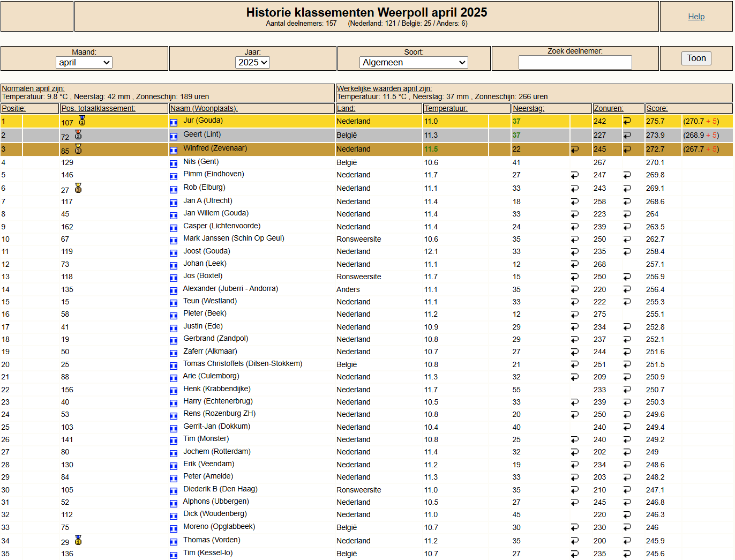Viewport: 735px width, 560px height.
Task: Open the Help link
Action: pos(696,17)
